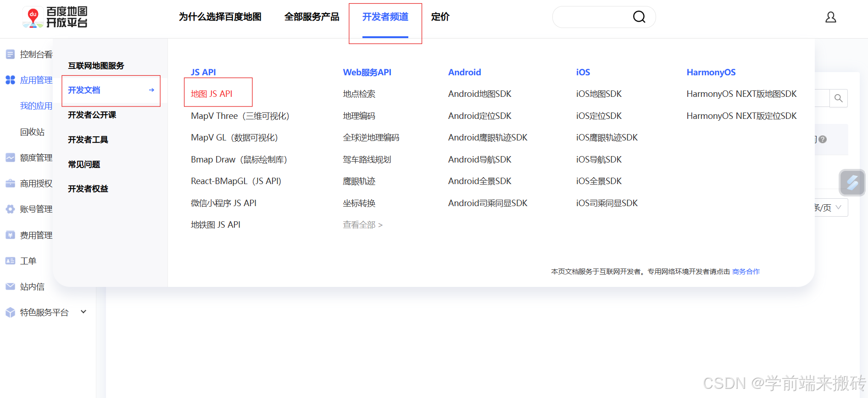
Task: Open 全部服务产品 nav menu
Action: (312, 17)
